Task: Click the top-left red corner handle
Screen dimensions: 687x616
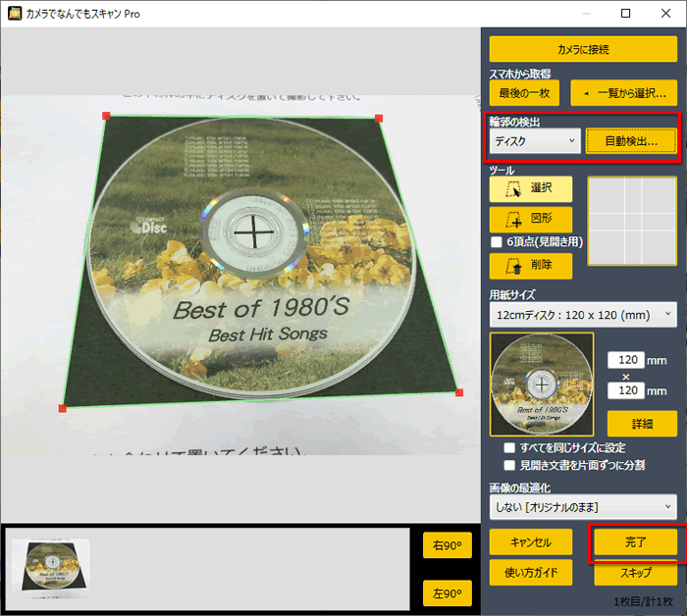Action: pos(106,116)
